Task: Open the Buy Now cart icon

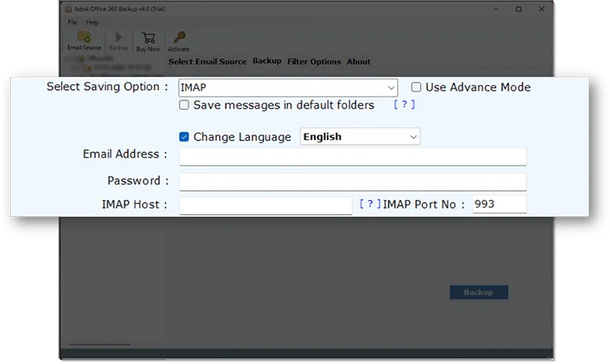Action: click(148, 42)
